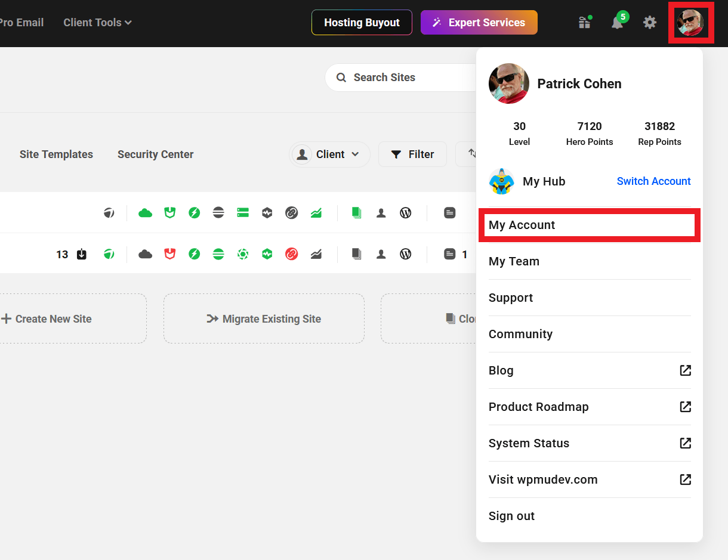728x560 pixels.
Task: Open the gift rewards icon
Action: click(584, 23)
